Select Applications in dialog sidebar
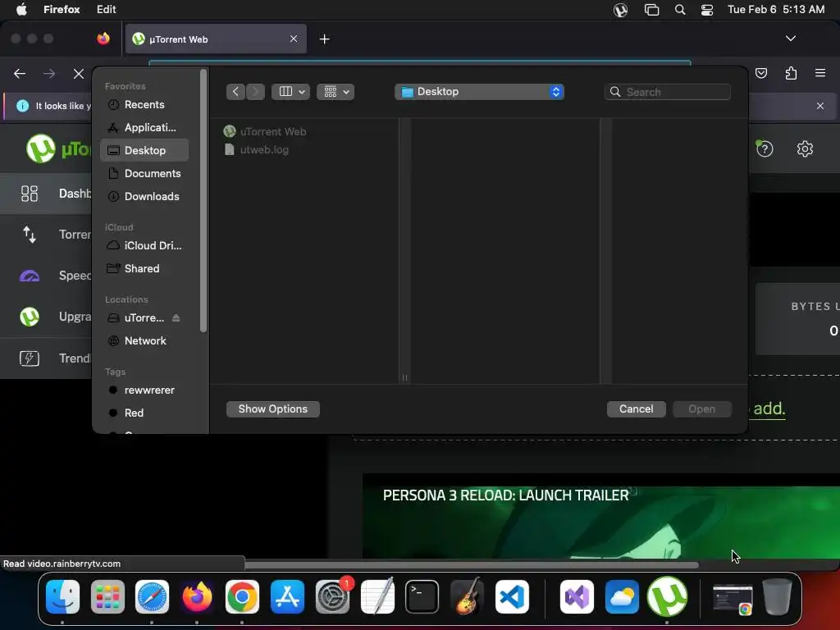Screen dimensions: 840x630 coord(144,127)
